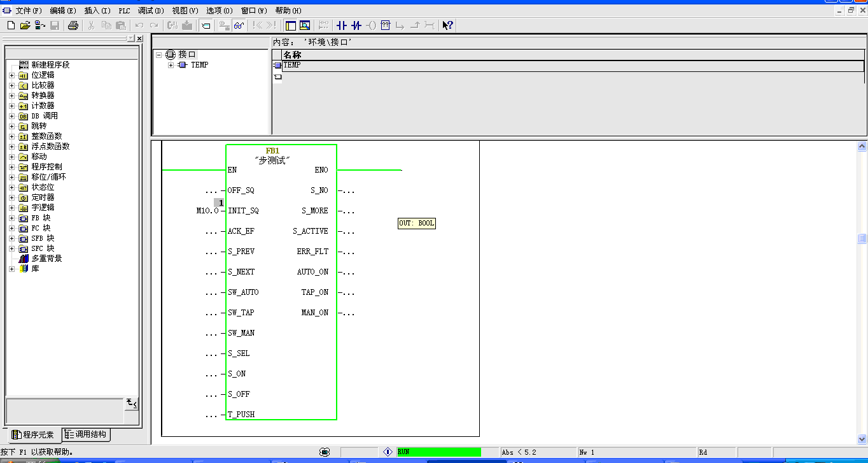Insert a normally closed contact
Image resolution: width=868 pixels, height=463 pixels.
[x=356, y=25]
